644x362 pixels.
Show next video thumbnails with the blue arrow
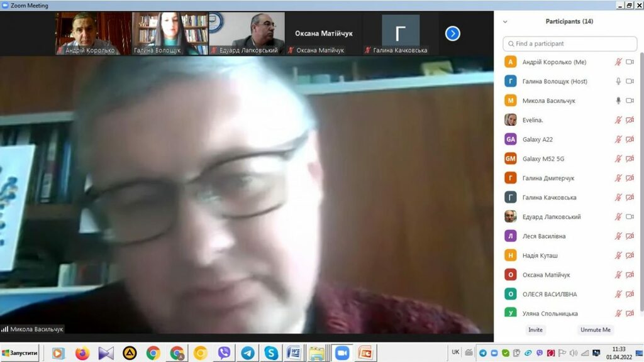(x=453, y=34)
